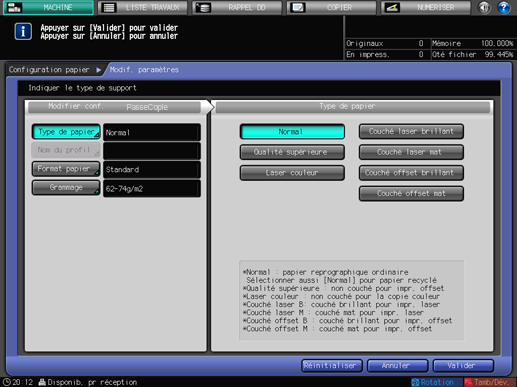517x387 pixels.
Task: Select Qualité supérieure paper type
Action: [292, 152]
